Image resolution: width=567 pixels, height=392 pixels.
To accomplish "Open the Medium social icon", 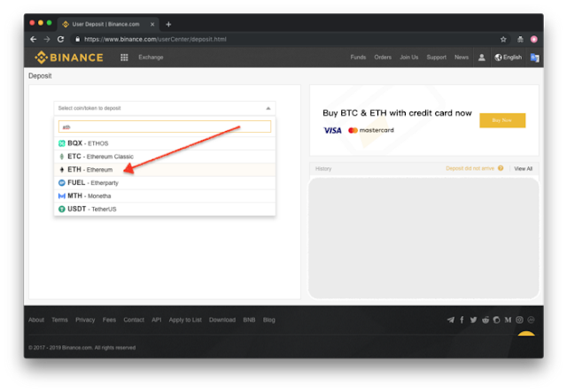I will (508, 319).
